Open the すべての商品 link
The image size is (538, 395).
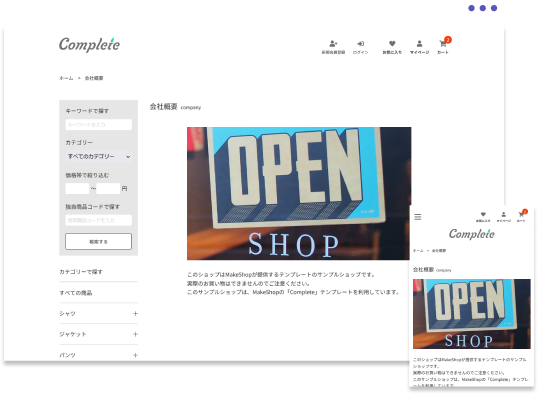(76, 293)
